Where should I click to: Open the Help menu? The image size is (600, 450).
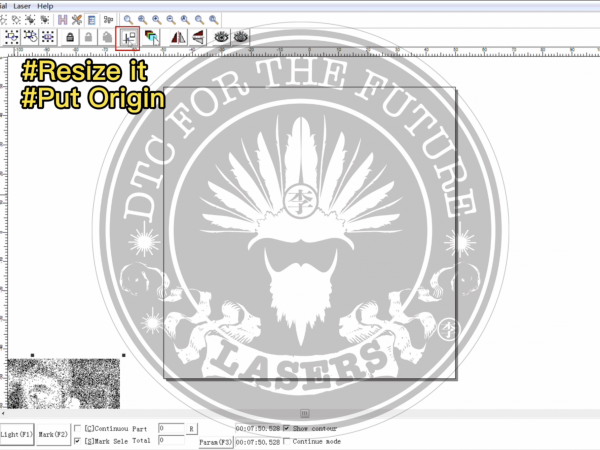tap(45, 6)
